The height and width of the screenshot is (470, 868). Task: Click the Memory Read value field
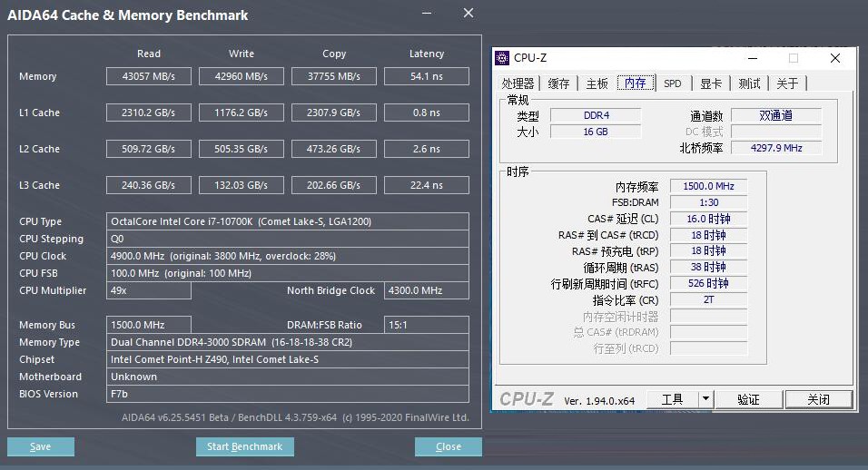coord(149,76)
